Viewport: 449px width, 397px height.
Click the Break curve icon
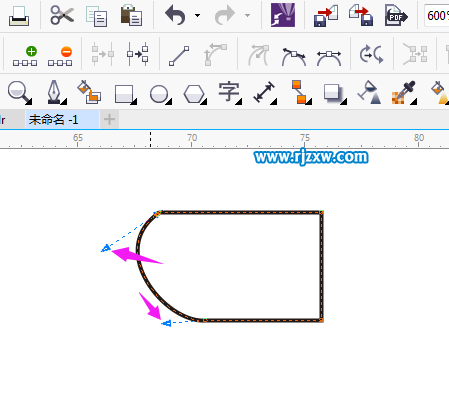point(138,54)
